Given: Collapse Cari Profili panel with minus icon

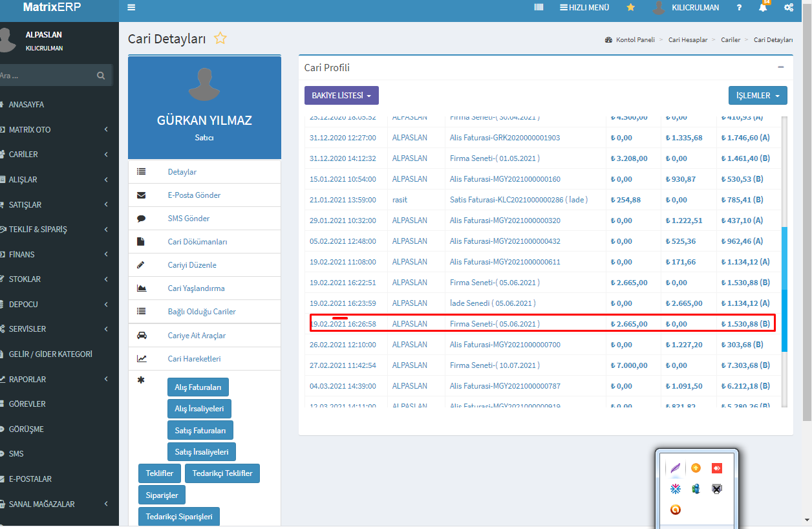Looking at the screenshot, I should (780, 67).
